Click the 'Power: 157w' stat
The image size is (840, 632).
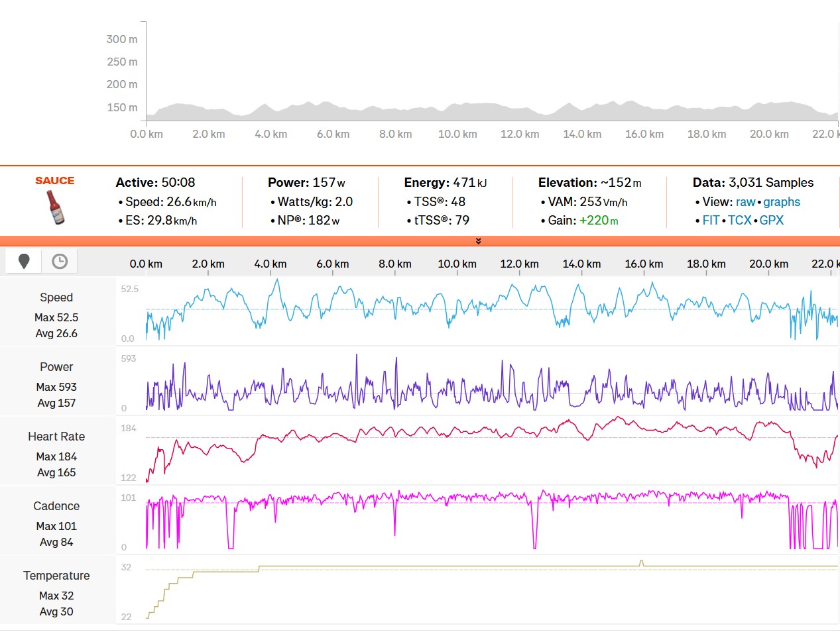coord(306,183)
